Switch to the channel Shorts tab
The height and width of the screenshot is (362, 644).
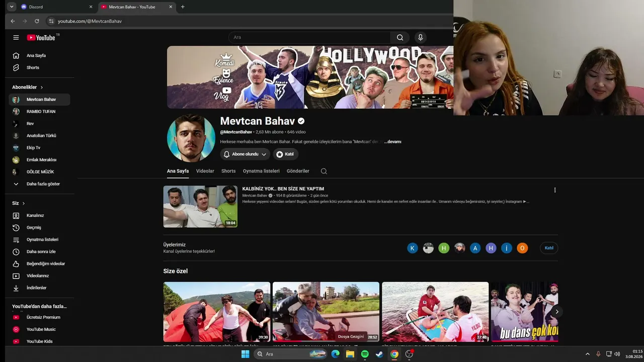pyautogui.click(x=228, y=171)
